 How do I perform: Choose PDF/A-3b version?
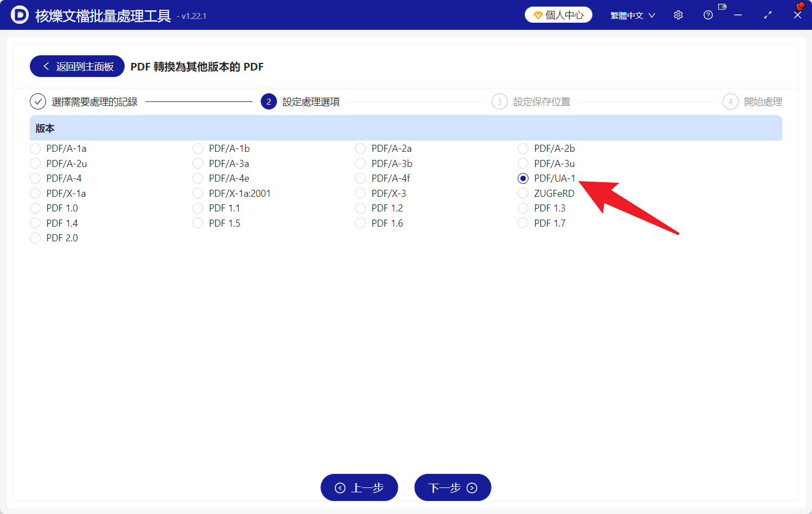click(360, 163)
